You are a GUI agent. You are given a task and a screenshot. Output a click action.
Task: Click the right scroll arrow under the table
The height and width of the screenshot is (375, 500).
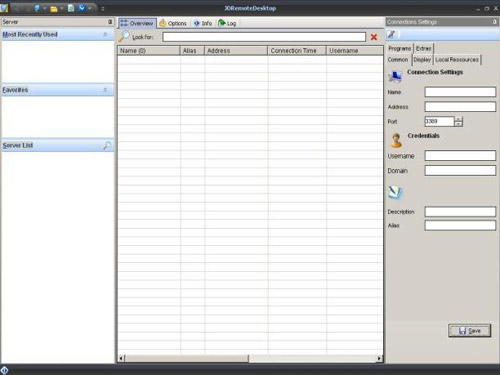click(379, 358)
